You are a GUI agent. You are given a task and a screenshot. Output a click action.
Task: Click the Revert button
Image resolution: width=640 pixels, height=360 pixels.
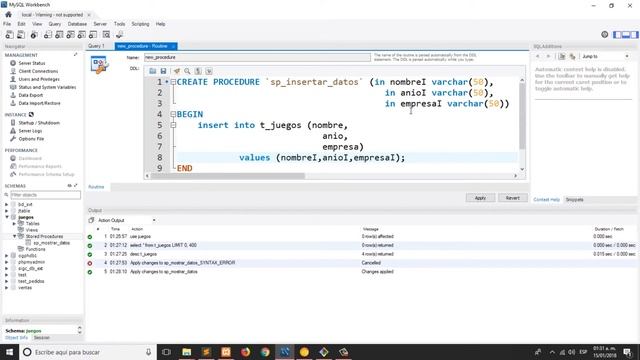[x=513, y=198]
